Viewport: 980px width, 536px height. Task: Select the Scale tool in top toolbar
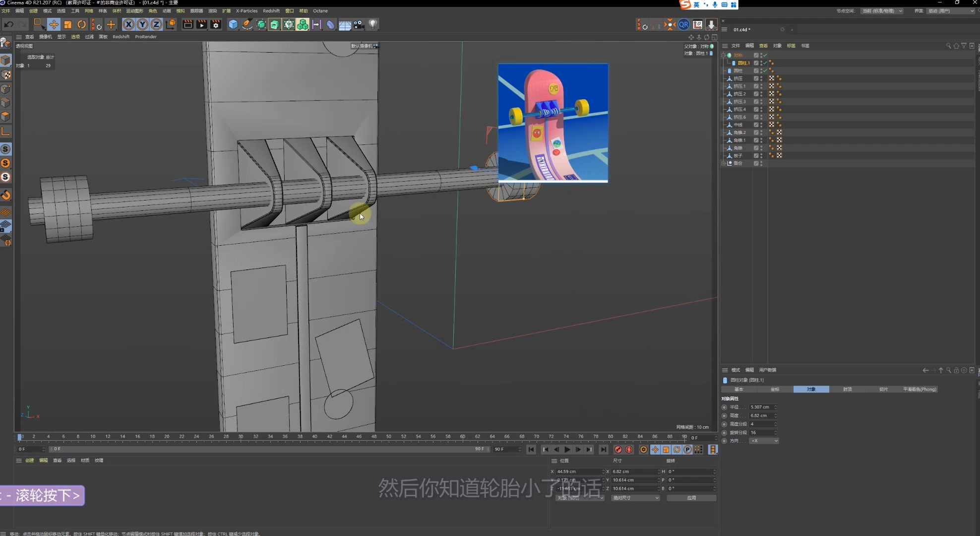[x=68, y=24]
